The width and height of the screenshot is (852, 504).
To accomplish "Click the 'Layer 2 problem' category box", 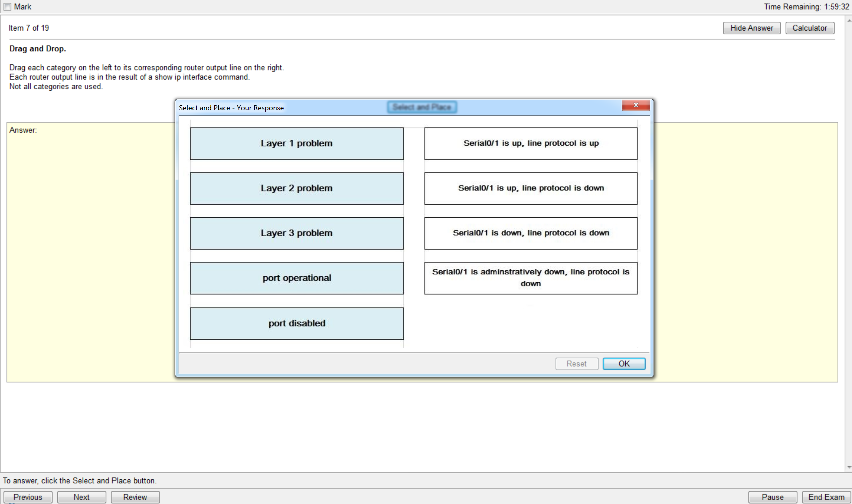I will [x=297, y=188].
